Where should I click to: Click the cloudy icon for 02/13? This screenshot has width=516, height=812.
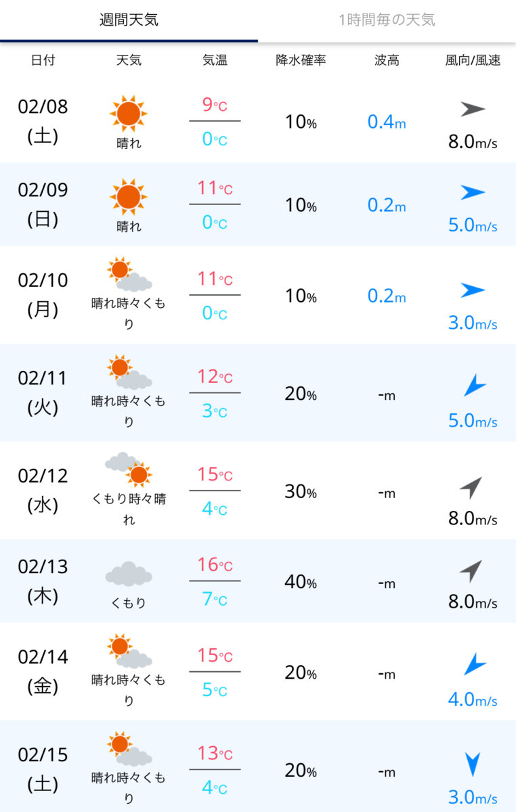[129, 574]
